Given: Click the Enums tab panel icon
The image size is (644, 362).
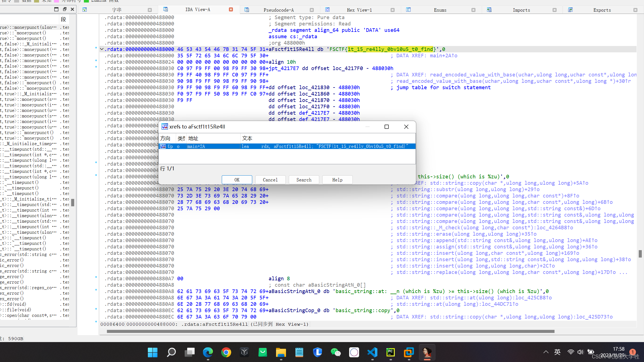Looking at the screenshot, I should point(409,10).
